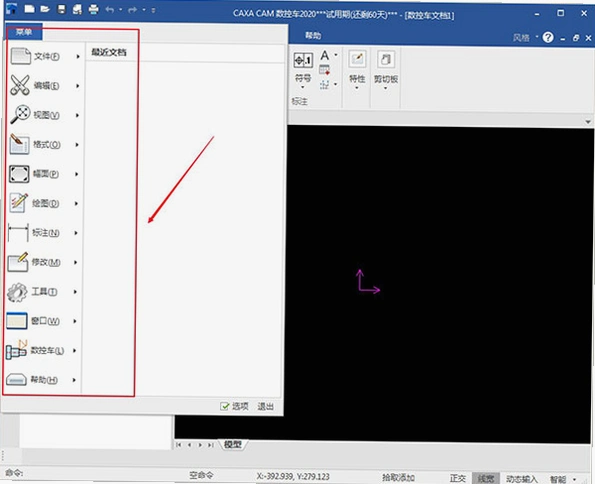Click the Print icon in quick access toolbar

point(93,9)
